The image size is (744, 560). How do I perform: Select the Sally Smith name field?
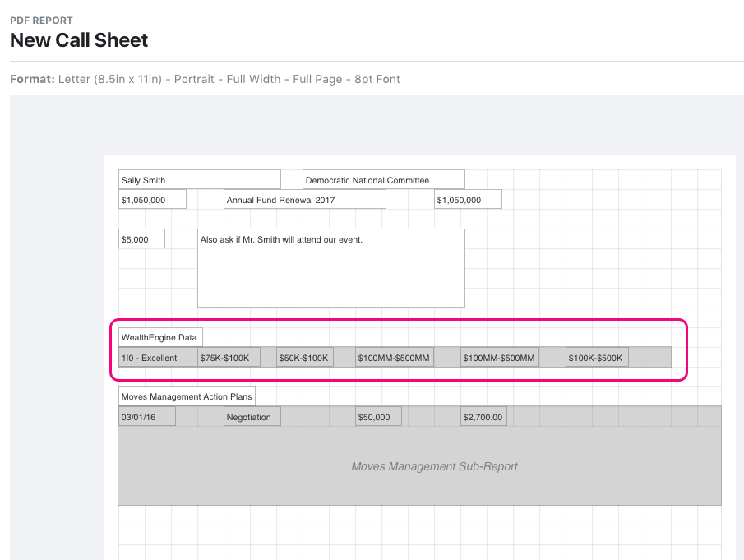pos(199,178)
